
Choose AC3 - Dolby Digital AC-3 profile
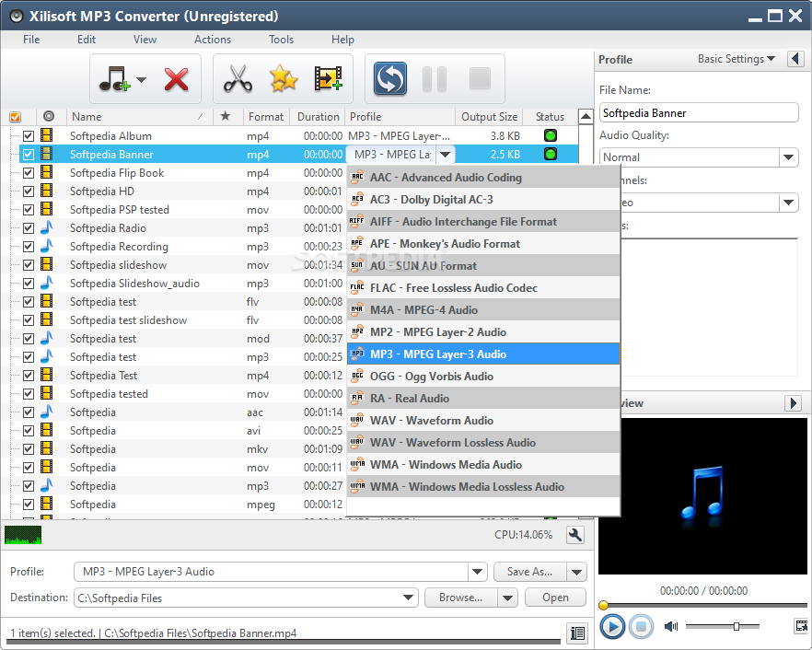point(483,200)
